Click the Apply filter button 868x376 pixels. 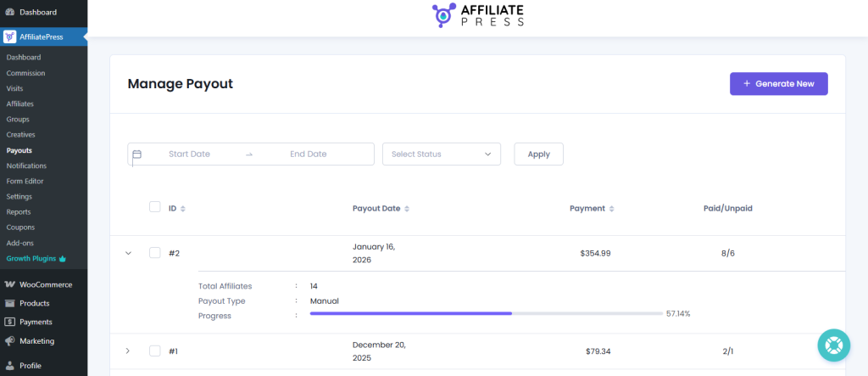pyautogui.click(x=538, y=154)
